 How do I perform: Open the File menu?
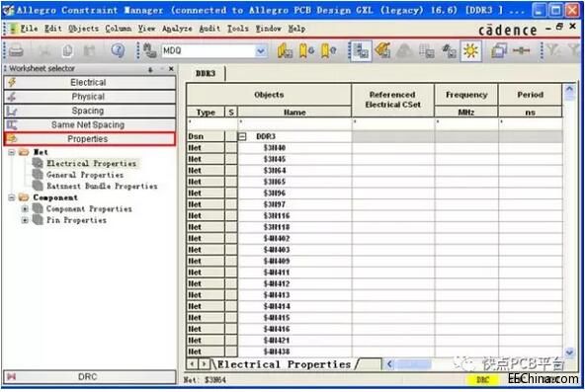(x=29, y=29)
